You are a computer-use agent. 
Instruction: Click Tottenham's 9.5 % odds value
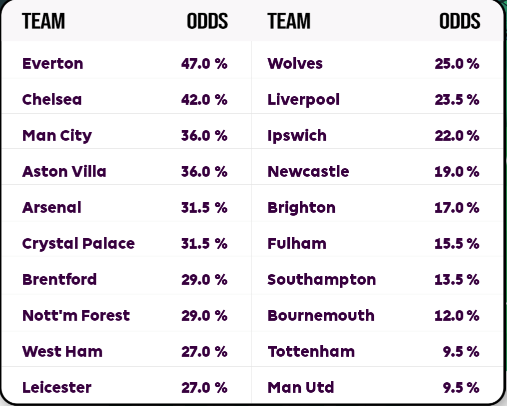click(461, 351)
